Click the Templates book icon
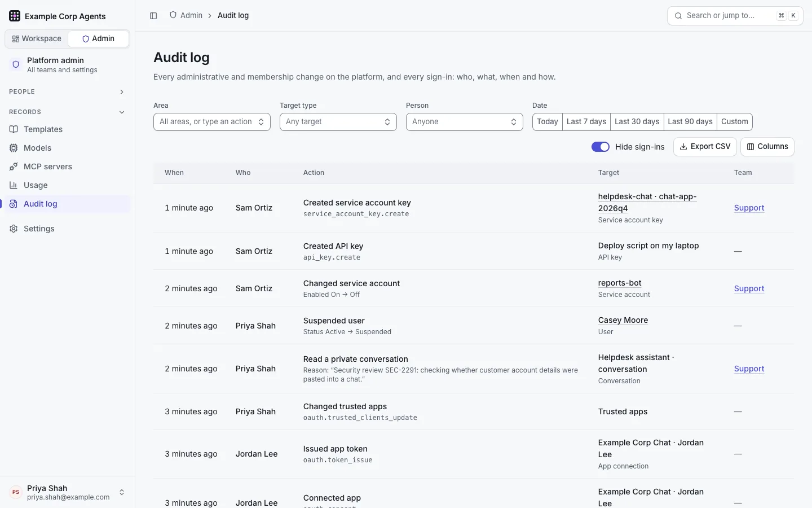 [14, 129]
